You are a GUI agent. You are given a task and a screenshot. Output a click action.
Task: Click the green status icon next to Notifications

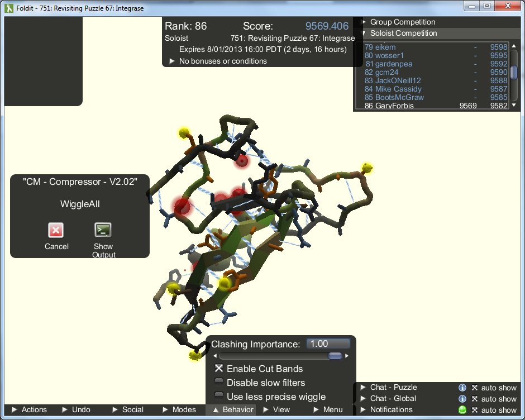click(x=463, y=409)
